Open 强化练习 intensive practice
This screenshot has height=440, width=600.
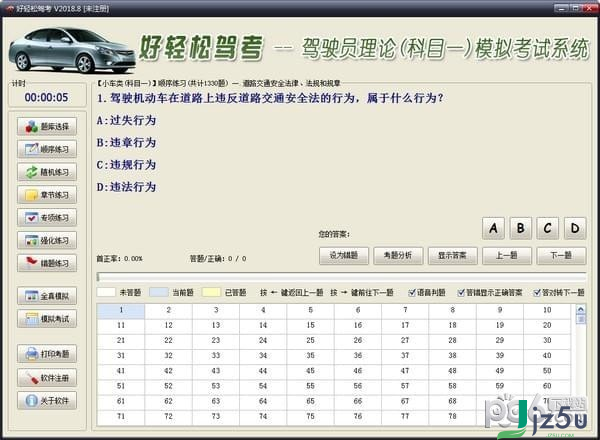pos(47,241)
